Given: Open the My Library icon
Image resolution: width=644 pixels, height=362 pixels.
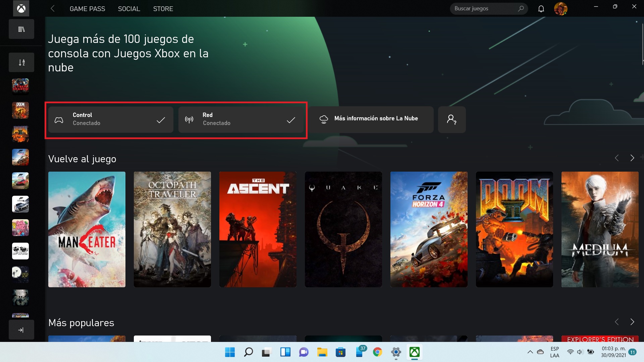Looking at the screenshot, I should (21, 29).
